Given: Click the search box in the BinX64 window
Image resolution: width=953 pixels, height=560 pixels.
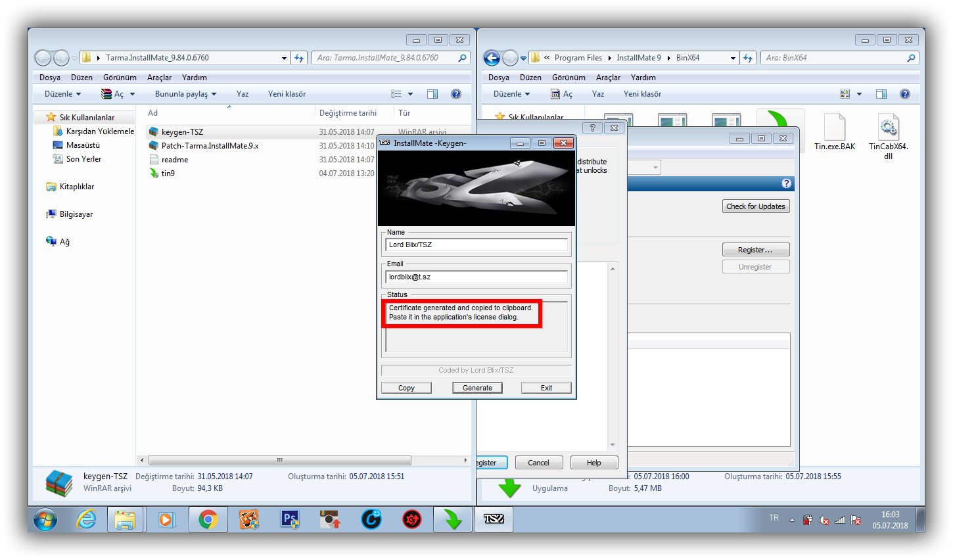Looking at the screenshot, I should click(x=839, y=58).
